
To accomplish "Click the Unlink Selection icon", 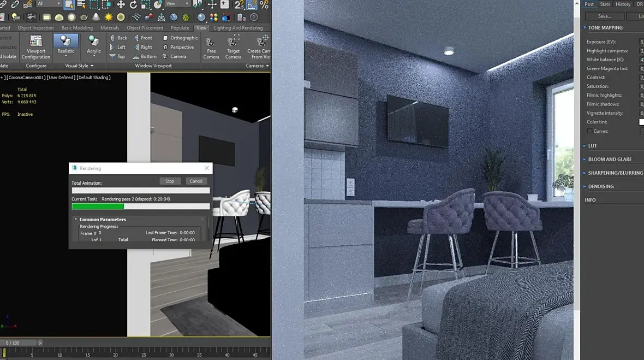I will pyautogui.click(x=15, y=4).
